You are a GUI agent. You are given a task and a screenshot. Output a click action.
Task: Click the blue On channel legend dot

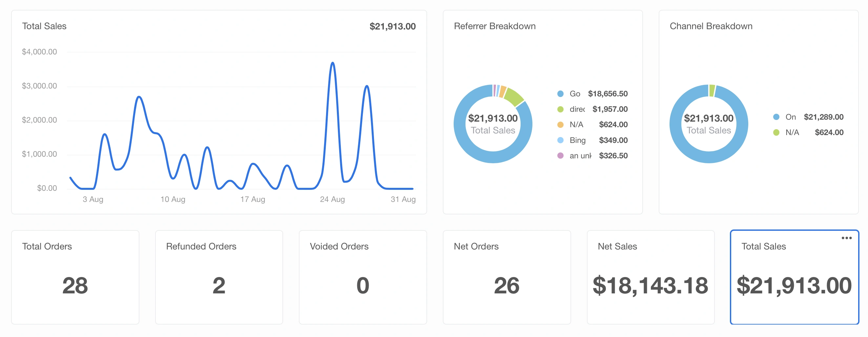point(776,117)
